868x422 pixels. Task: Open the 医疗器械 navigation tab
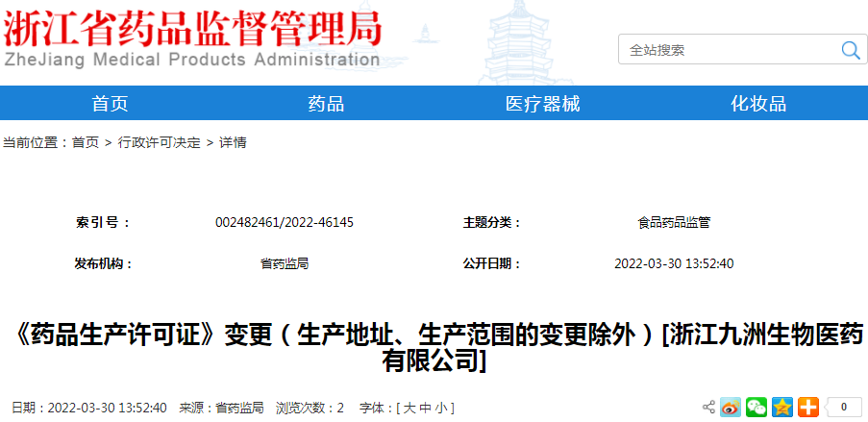(542, 104)
